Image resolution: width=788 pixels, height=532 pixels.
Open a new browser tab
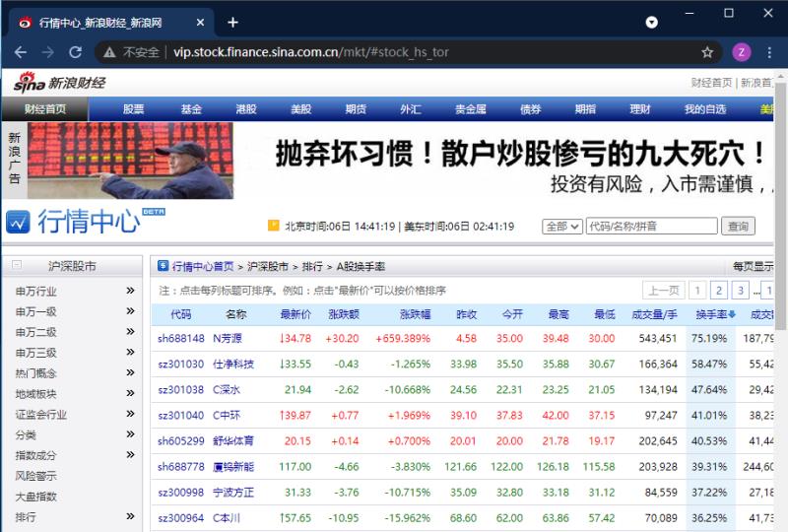tap(232, 22)
